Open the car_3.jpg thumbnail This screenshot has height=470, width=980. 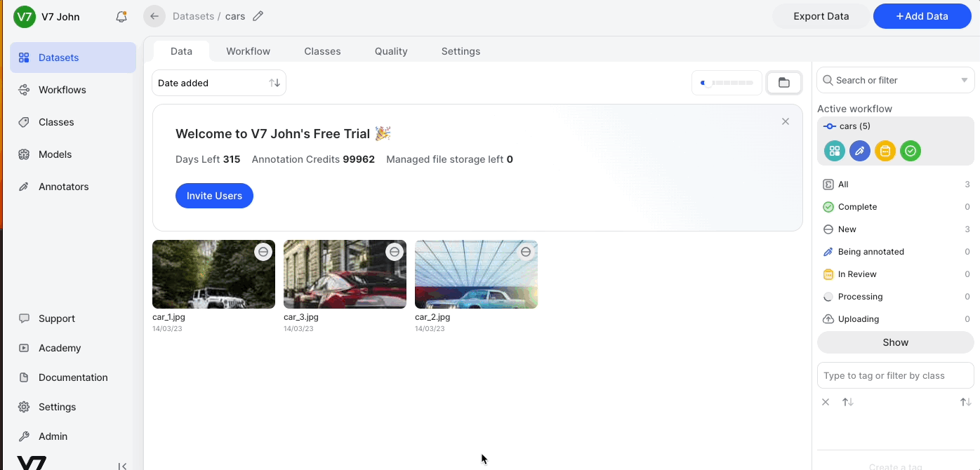click(x=345, y=274)
